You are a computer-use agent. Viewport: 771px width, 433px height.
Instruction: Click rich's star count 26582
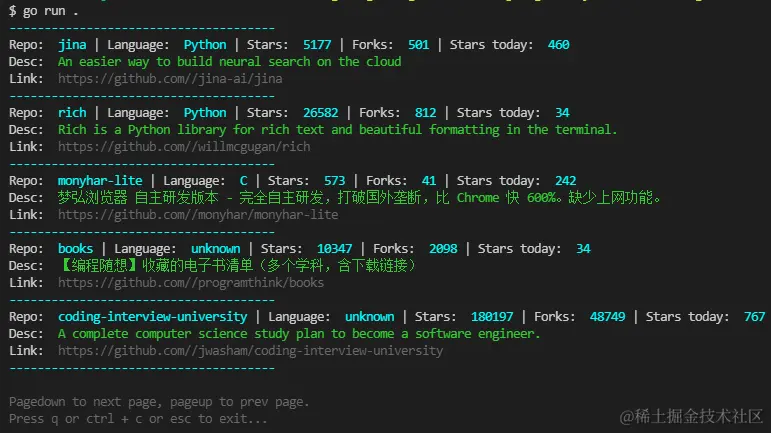point(321,113)
